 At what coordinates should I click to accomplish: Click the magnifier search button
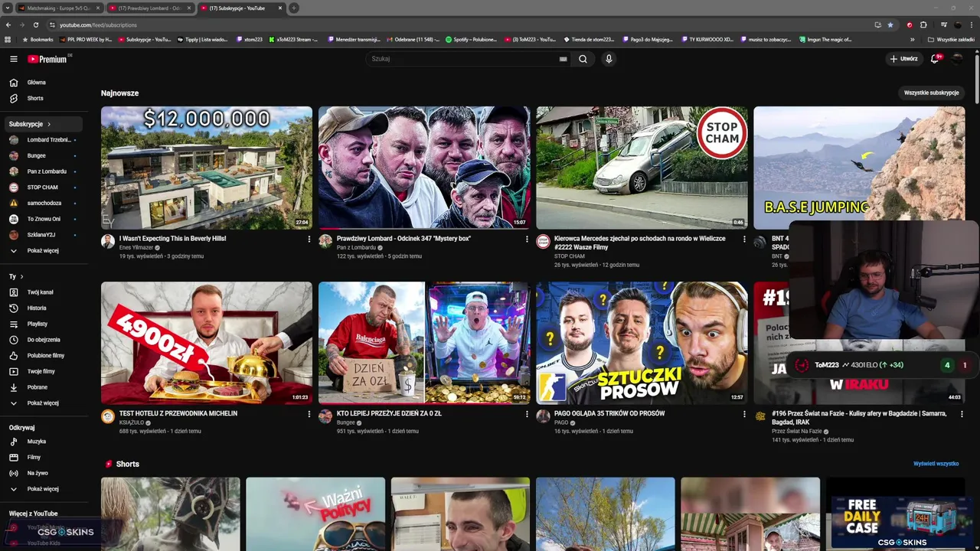(x=583, y=59)
